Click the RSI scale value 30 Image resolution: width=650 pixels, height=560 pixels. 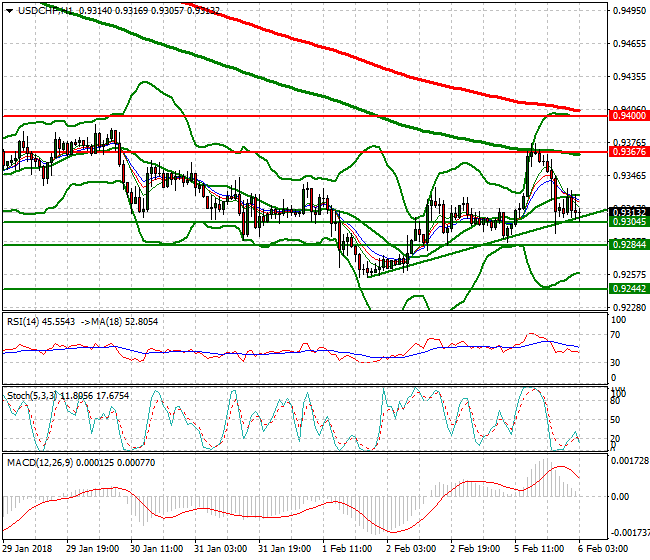click(616, 363)
